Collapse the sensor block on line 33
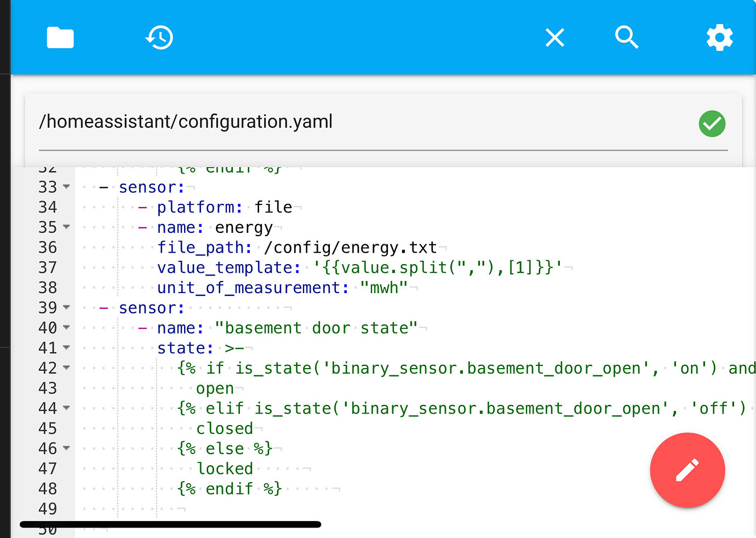Image resolution: width=756 pixels, height=538 pixels. tap(66, 187)
